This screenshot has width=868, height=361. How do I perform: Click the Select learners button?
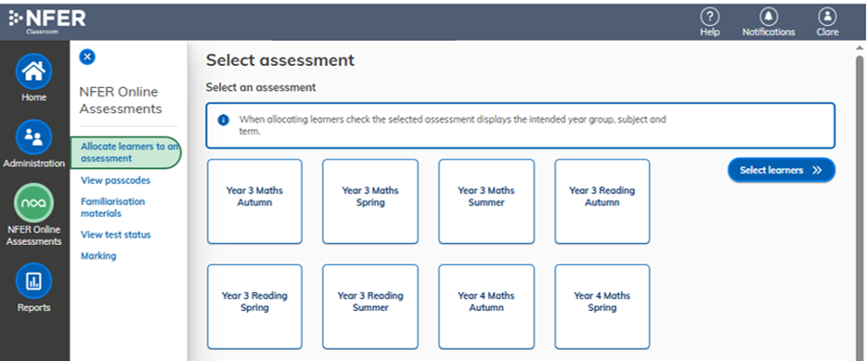781,170
